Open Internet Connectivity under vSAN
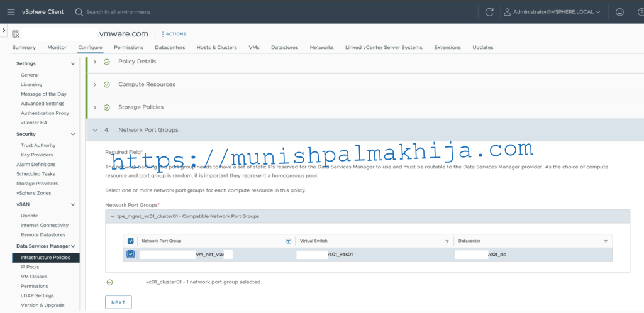The width and height of the screenshot is (644, 313). click(x=45, y=225)
